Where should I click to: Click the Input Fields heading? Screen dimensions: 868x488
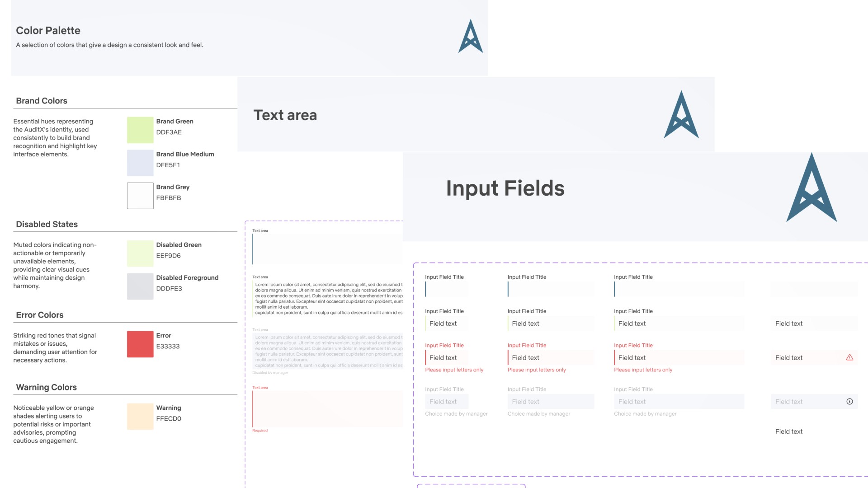[x=505, y=188]
